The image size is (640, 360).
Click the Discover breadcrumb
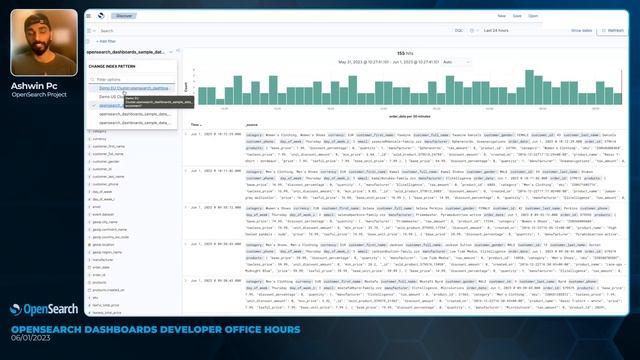click(x=124, y=16)
